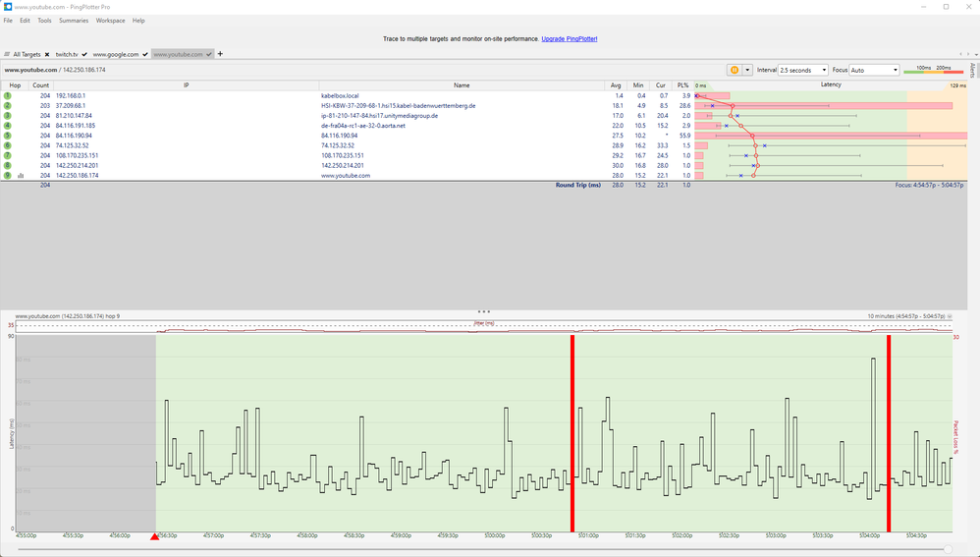Select the hop 1 green circle icon
Viewport: 980px width, 557px height.
[8, 95]
